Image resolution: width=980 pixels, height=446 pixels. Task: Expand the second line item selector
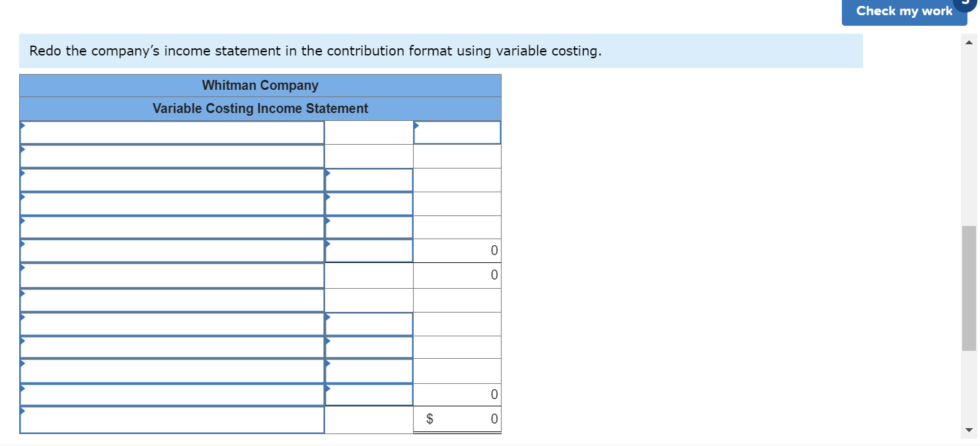tap(172, 155)
